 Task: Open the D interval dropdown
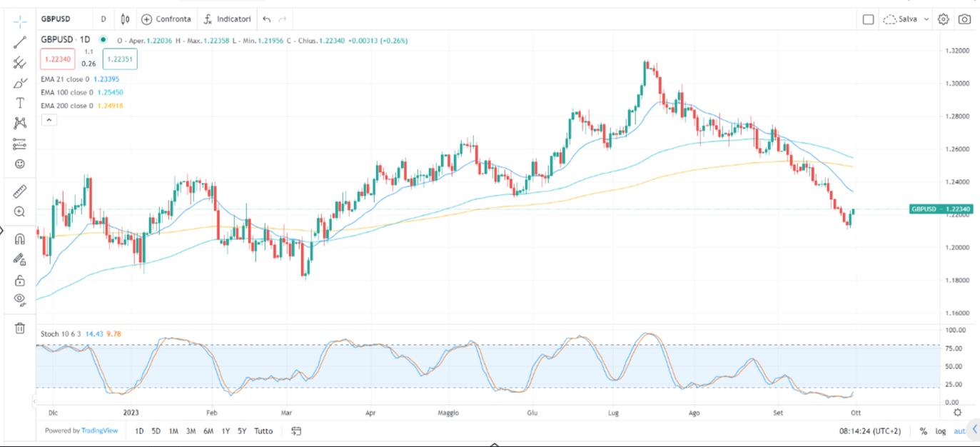click(103, 19)
